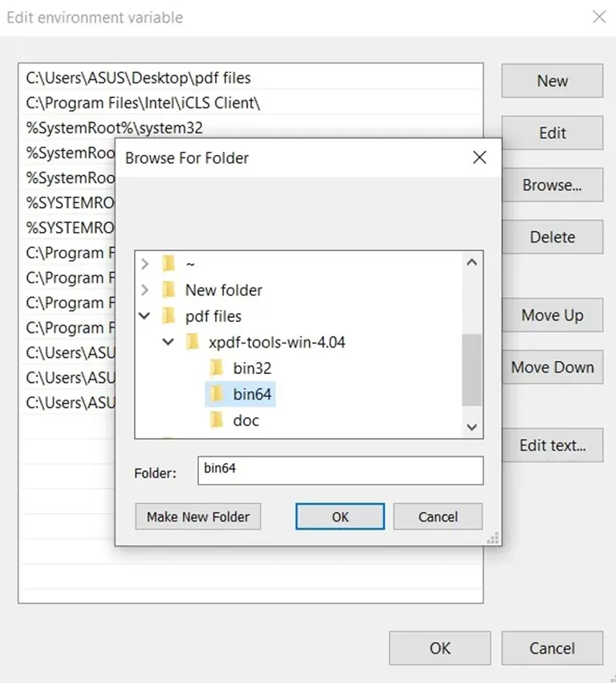This screenshot has height=683, width=616.
Task: Click the Move Up button
Action: [553, 315]
